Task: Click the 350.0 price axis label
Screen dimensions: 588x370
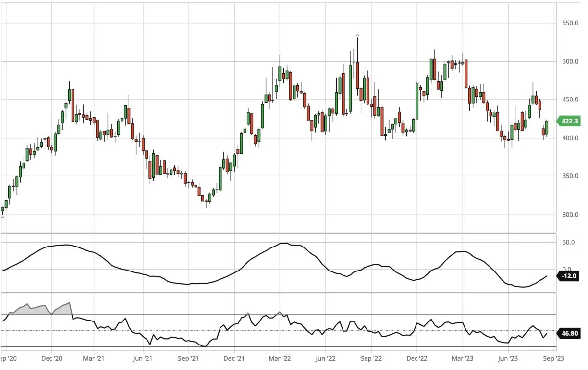Action: [570, 176]
